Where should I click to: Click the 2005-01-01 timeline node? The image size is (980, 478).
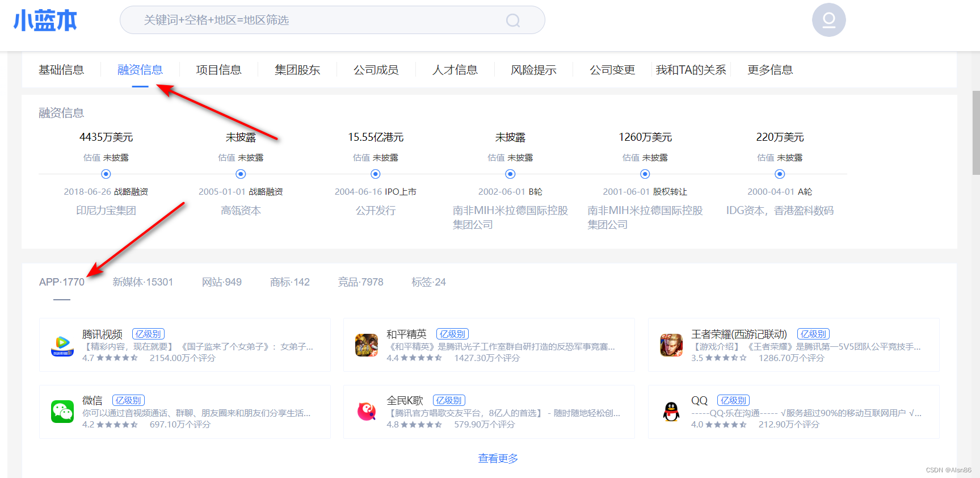tap(241, 174)
